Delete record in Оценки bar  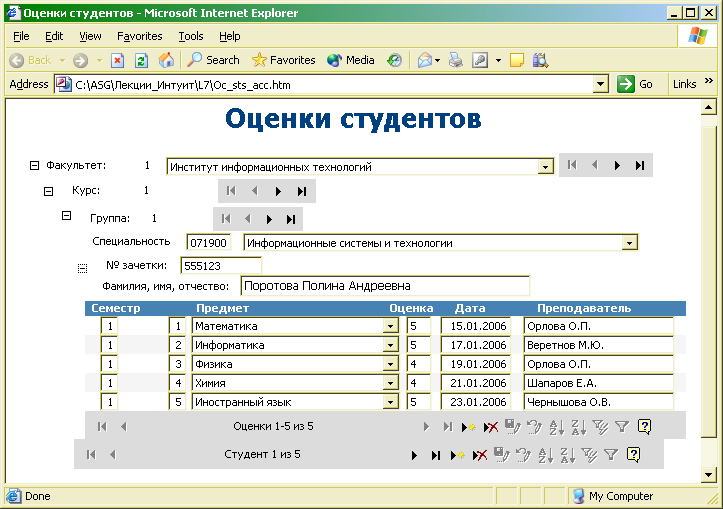coord(491,427)
